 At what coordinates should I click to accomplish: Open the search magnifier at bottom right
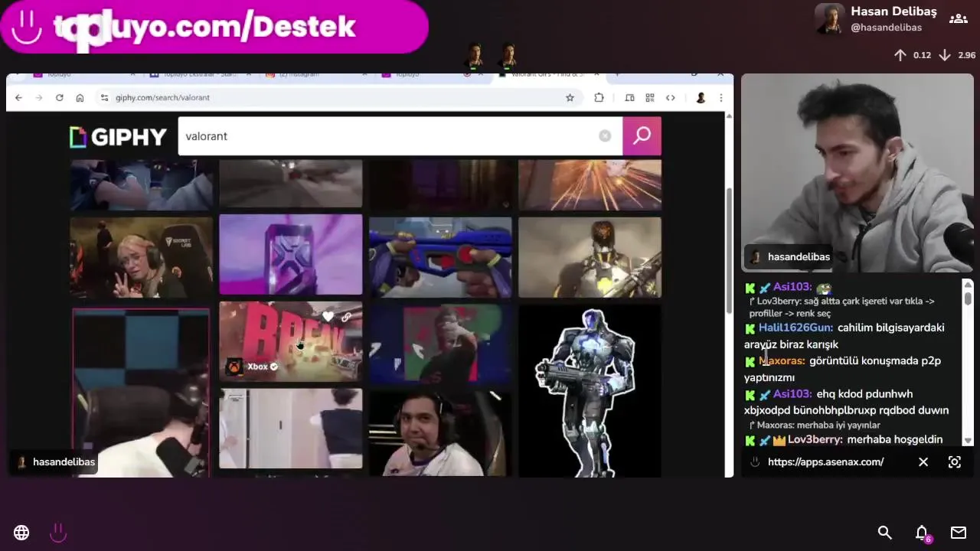click(x=885, y=533)
